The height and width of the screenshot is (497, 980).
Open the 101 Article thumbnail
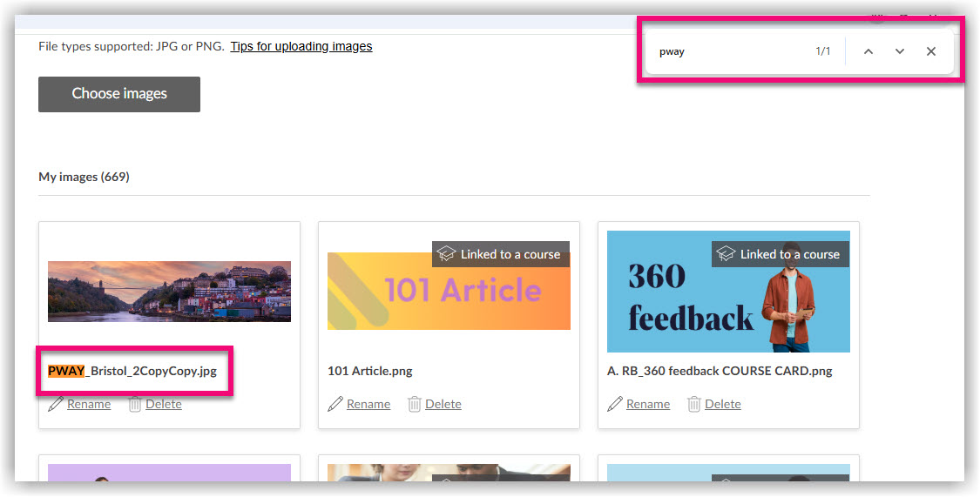click(x=449, y=291)
